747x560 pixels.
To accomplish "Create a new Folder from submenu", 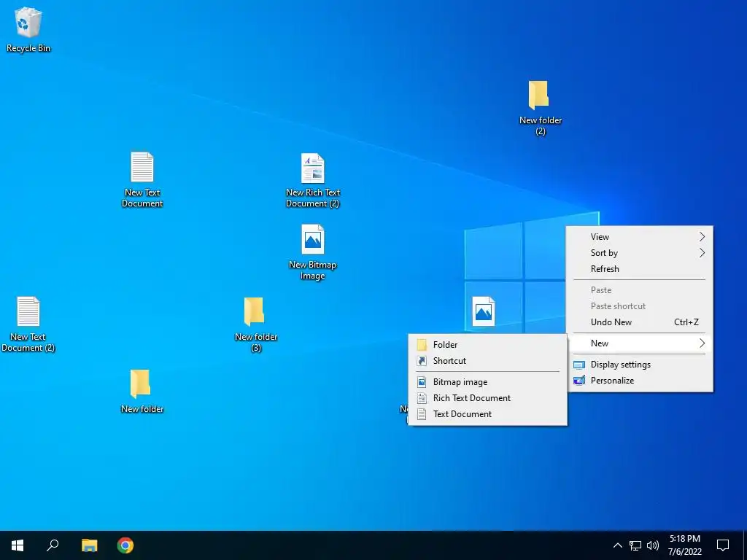I will [x=488, y=345].
